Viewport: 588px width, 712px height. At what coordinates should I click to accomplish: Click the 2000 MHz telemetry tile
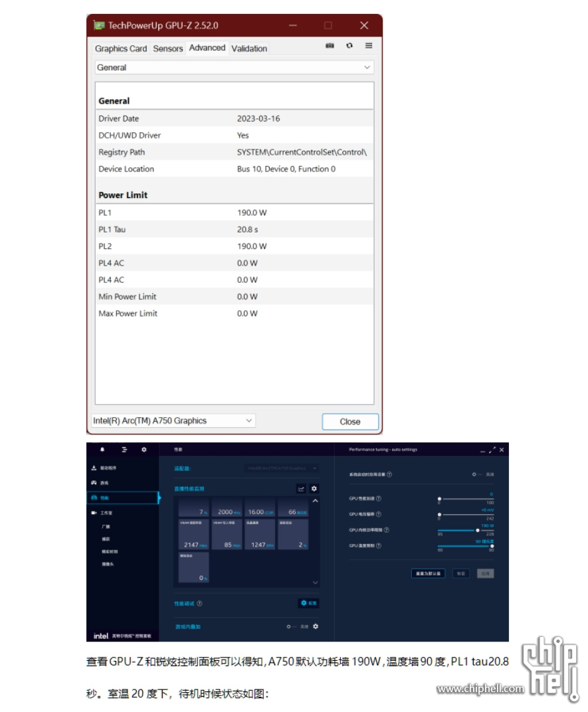tap(227, 508)
